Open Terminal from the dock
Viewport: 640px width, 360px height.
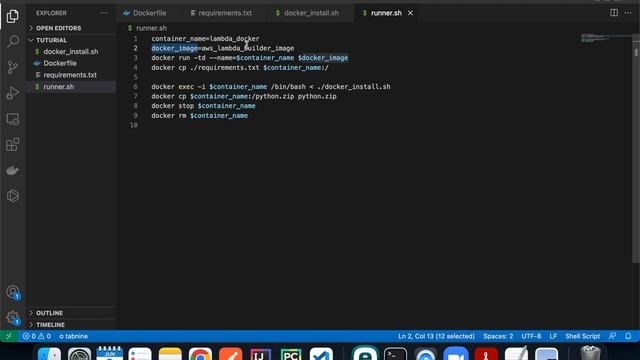pyautogui.click(x=395, y=353)
